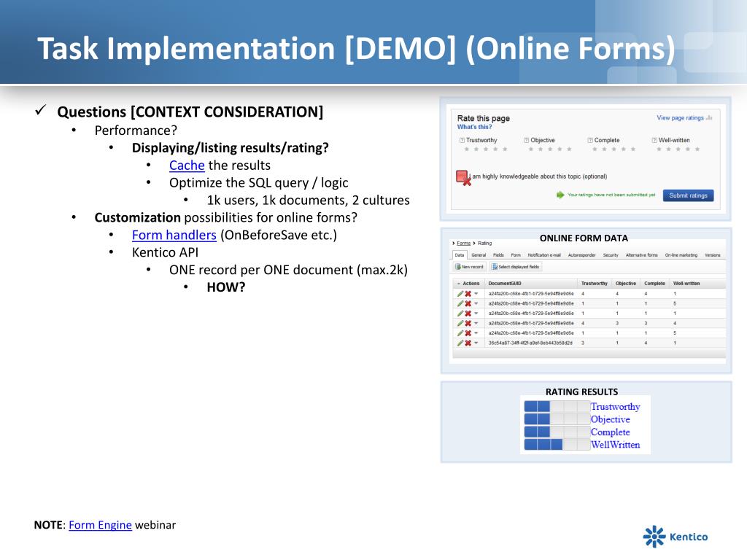This screenshot has height=560, width=747.
Task: Select the Form tab
Action: coord(516,255)
